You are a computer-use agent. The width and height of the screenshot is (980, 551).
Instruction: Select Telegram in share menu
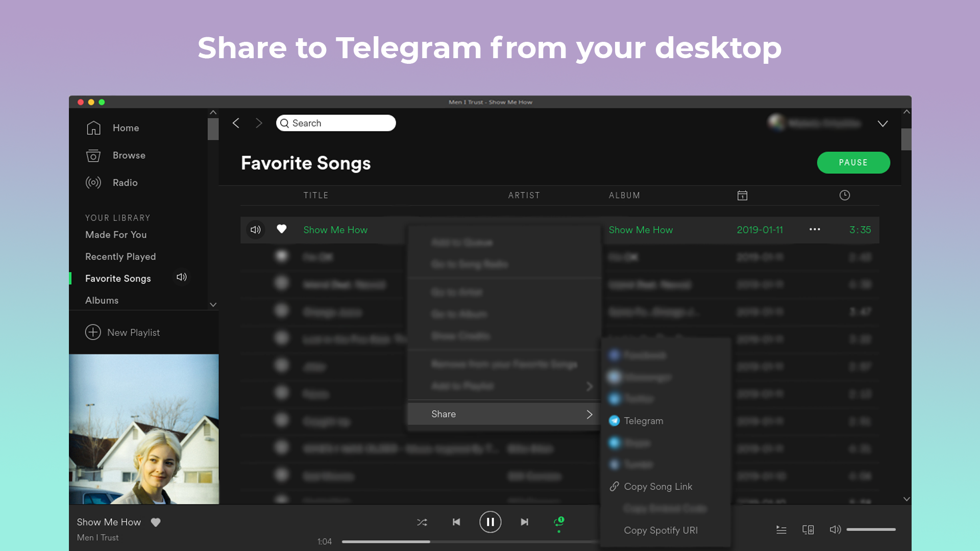643,421
